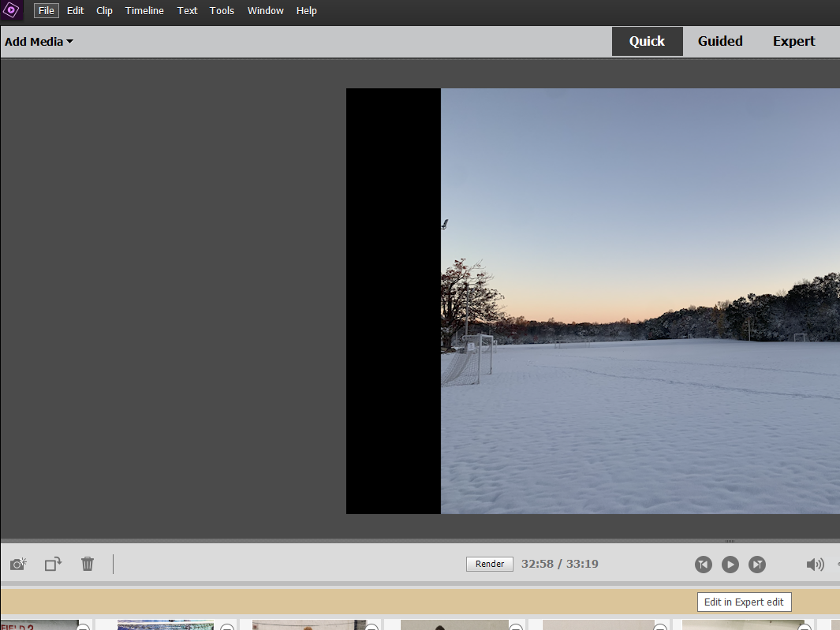Click the timeline scrubber handle above the toolbar
The image size is (840, 630).
pyautogui.click(x=730, y=542)
